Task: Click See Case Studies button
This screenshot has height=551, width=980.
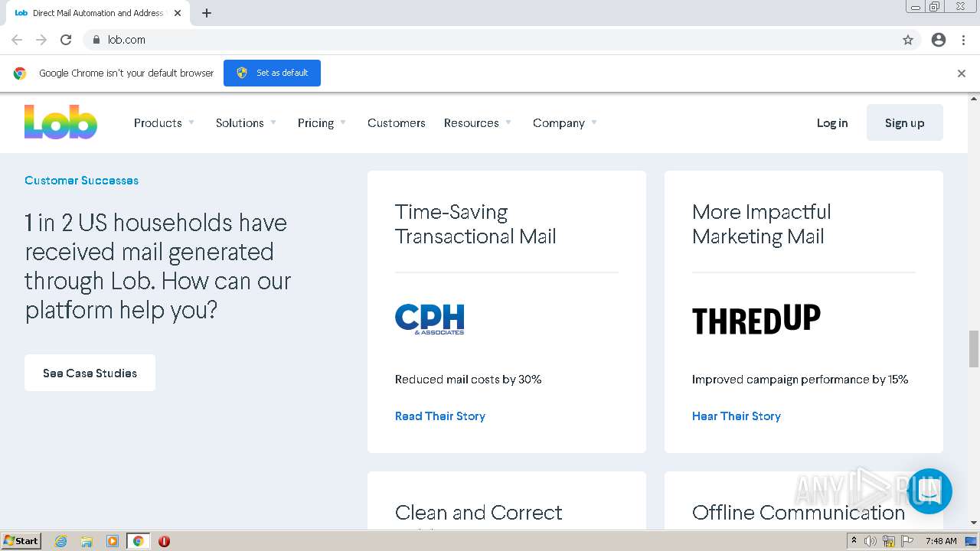Action: coord(90,373)
